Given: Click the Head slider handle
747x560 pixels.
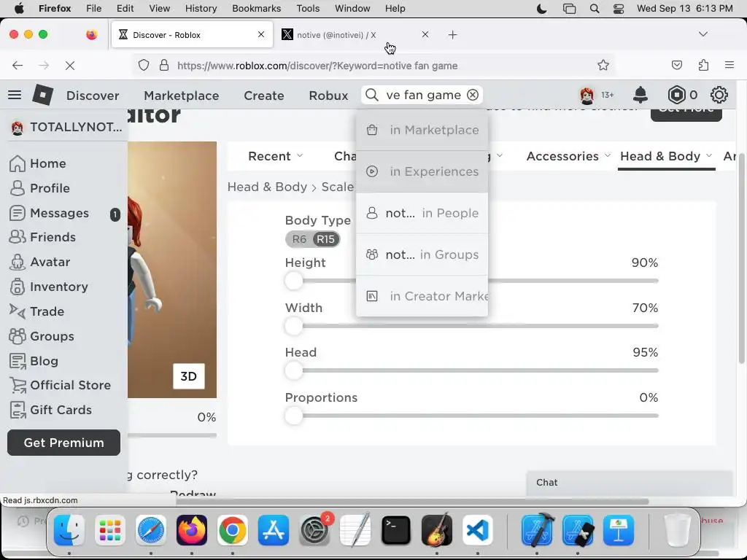Looking at the screenshot, I should coord(294,370).
